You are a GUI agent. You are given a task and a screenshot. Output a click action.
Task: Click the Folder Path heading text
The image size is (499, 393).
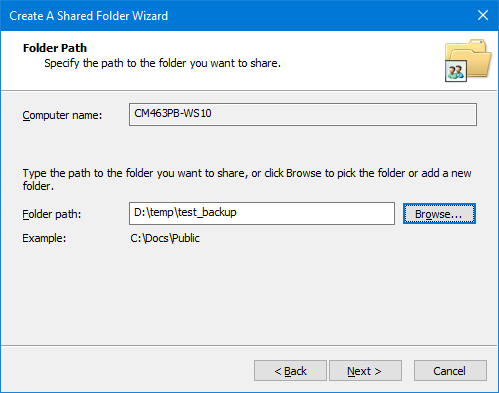[x=55, y=48]
